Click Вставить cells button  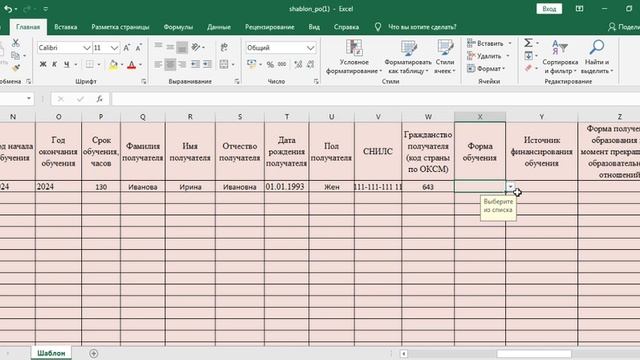[x=485, y=43]
